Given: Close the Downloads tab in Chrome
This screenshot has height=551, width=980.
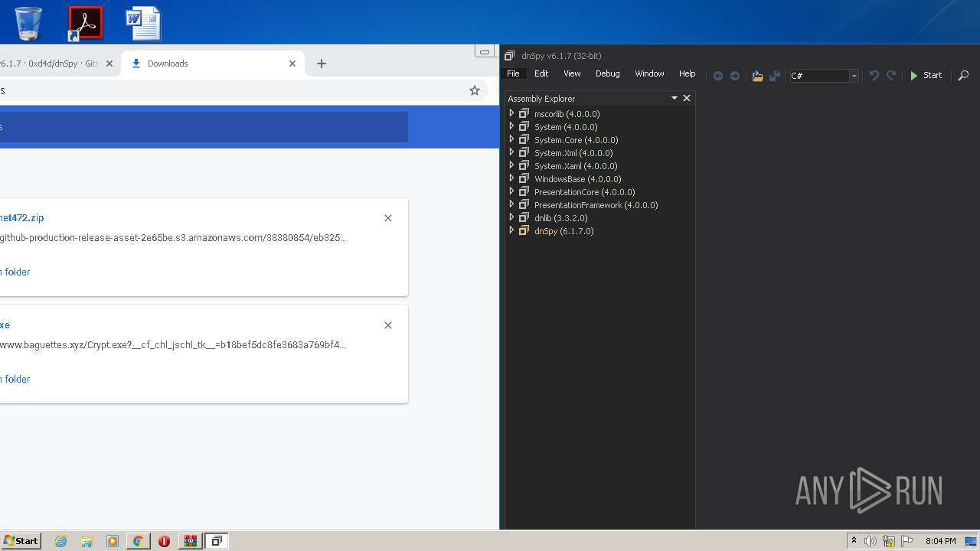Looking at the screenshot, I should [x=292, y=64].
